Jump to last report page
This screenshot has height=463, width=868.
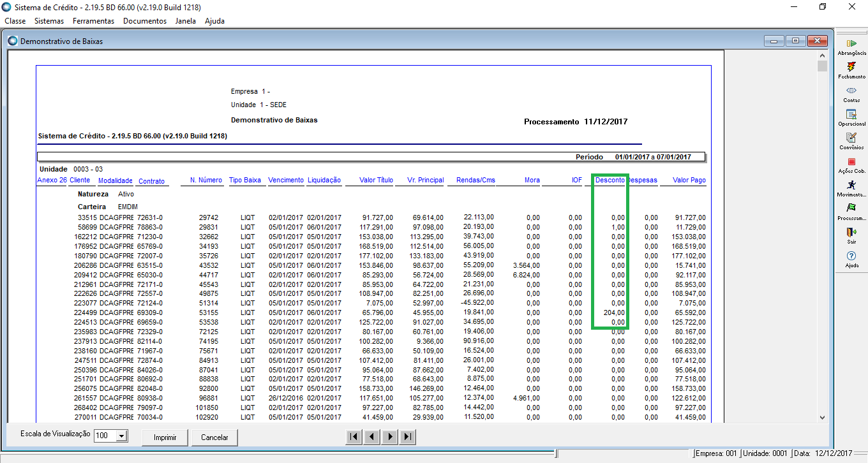pos(407,437)
